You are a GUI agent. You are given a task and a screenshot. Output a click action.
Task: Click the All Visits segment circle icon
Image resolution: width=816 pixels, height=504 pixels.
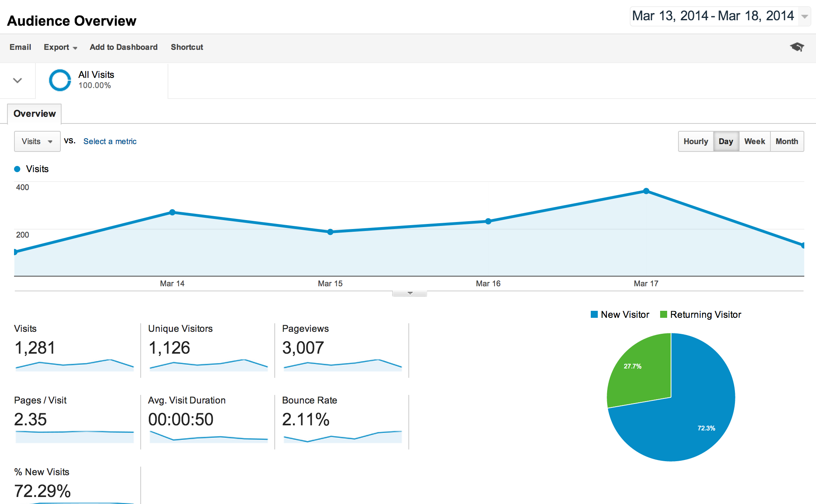click(x=60, y=80)
